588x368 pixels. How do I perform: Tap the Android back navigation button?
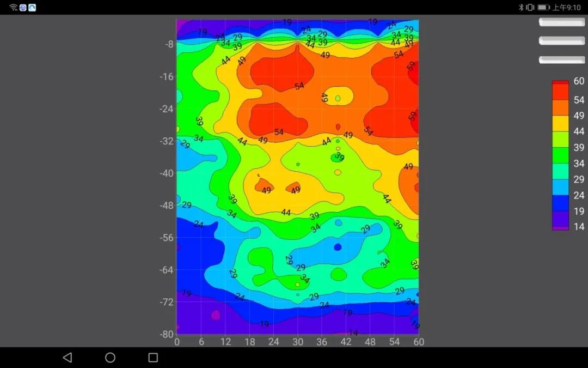click(68, 358)
